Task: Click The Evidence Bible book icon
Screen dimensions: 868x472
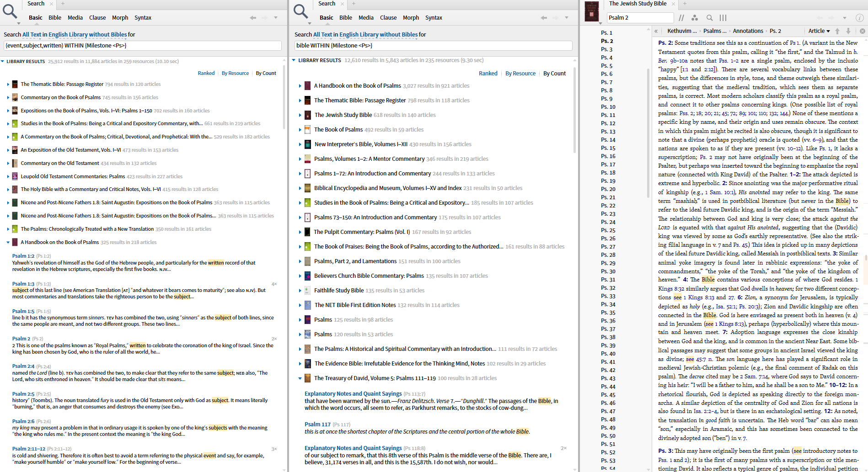Action: point(308,364)
